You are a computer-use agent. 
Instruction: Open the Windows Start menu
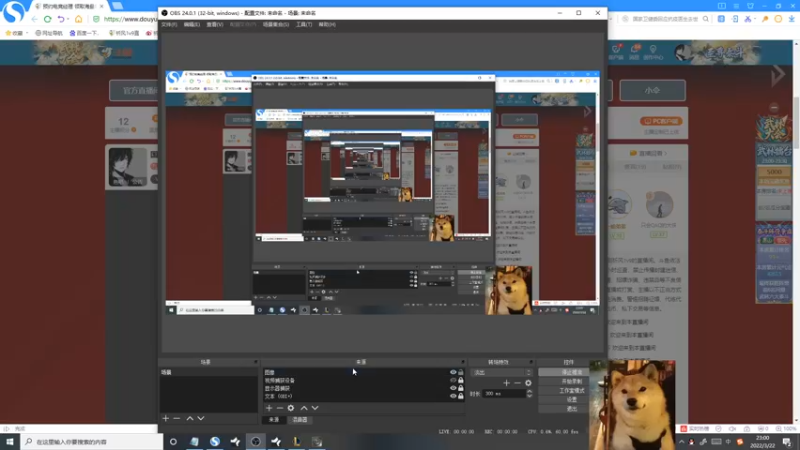click(x=10, y=442)
